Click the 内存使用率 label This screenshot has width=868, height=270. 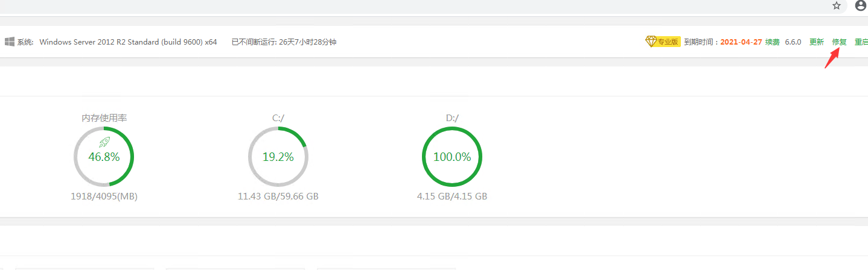pos(104,118)
